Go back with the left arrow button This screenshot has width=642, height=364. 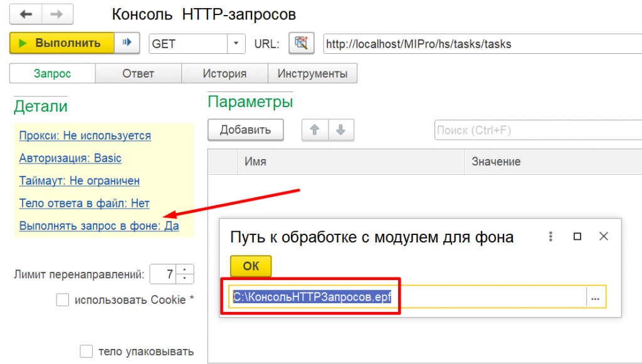click(x=26, y=15)
